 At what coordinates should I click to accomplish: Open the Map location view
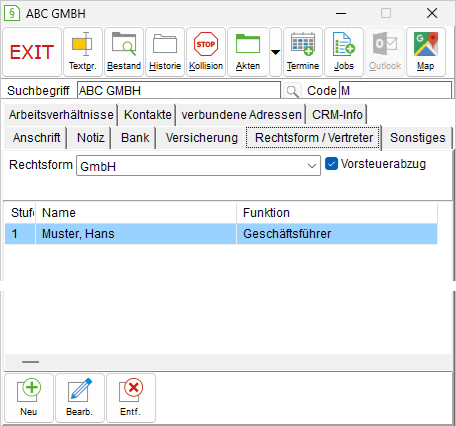click(426, 52)
